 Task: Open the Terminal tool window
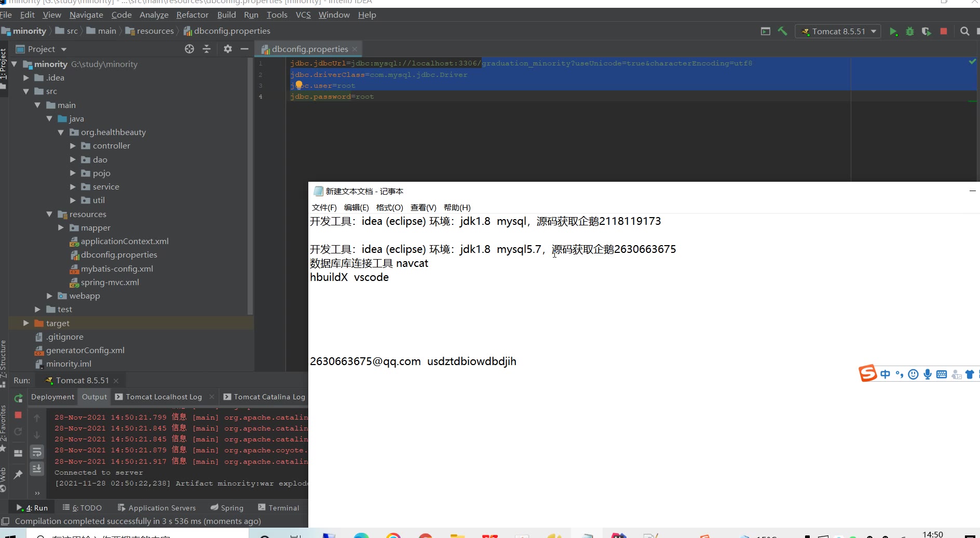coord(279,508)
